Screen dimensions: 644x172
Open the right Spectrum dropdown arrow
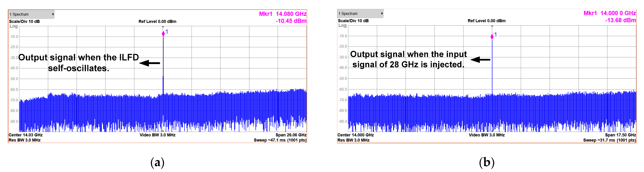[382, 13]
